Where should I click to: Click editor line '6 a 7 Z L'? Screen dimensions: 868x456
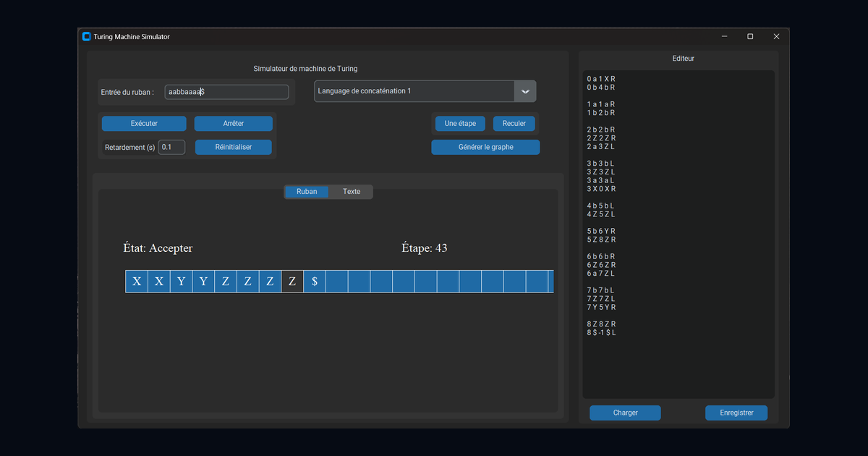601,274
